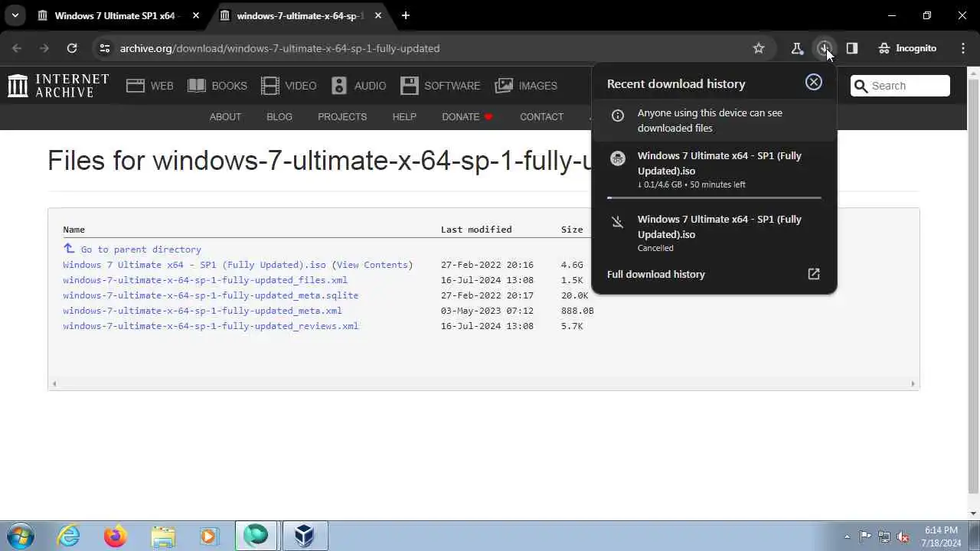Open Full download history
Screen dimensions: 980x551
coord(656,274)
